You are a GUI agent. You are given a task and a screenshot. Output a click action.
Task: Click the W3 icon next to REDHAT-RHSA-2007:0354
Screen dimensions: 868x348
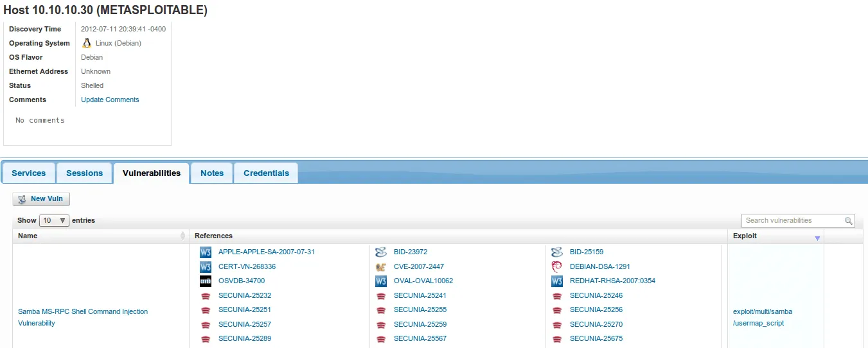pos(557,281)
